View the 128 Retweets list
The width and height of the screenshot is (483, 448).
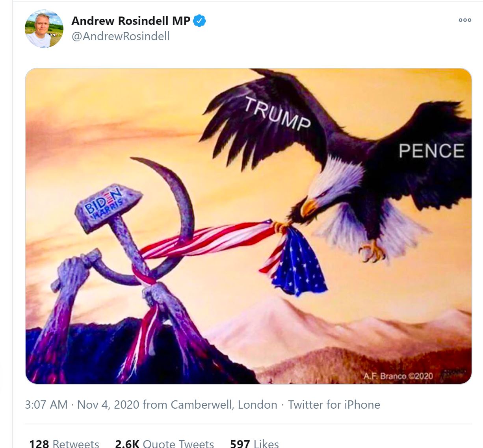[64, 443]
